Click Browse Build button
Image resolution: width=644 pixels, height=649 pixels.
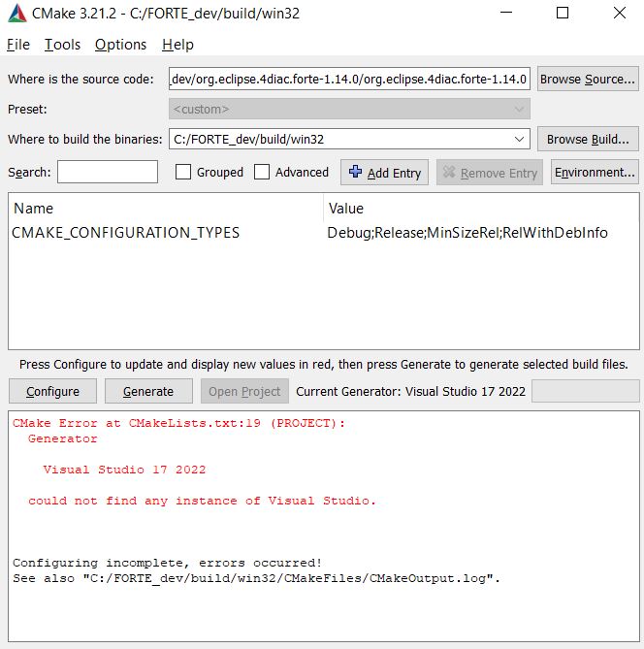[x=588, y=139]
